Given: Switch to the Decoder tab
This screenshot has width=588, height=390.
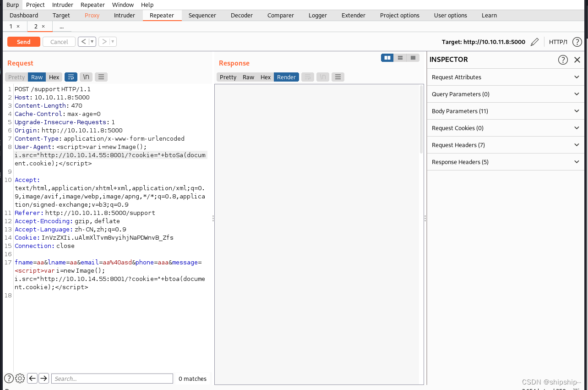Looking at the screenshot, I should point(242,15).
